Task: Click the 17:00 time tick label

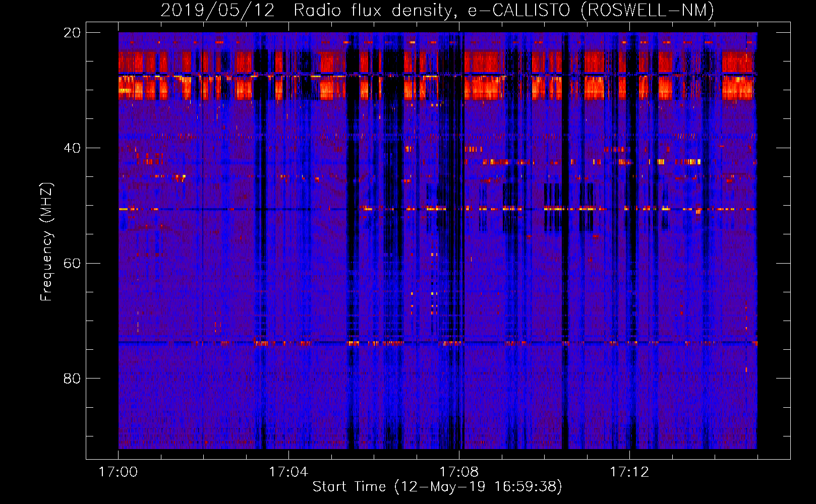Action: (118, 472)
